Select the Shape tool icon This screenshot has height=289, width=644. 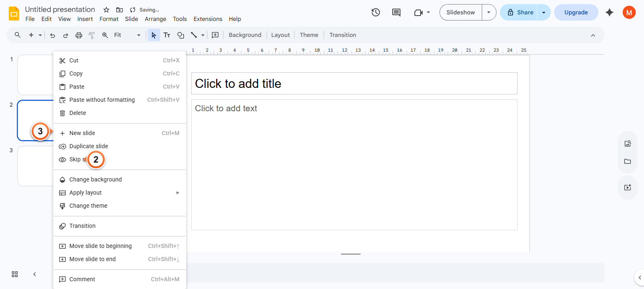pos(180,35)
